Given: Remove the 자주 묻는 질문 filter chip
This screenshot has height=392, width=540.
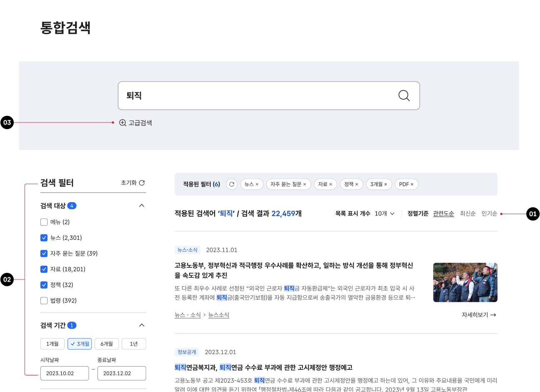Looking at the screenshot, I should point(305,185).
